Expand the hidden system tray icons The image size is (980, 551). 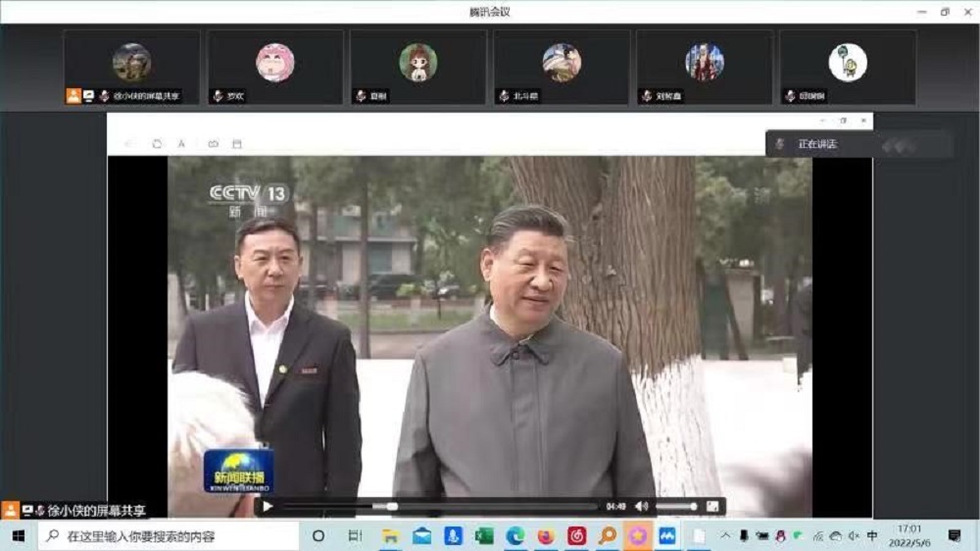725,536
